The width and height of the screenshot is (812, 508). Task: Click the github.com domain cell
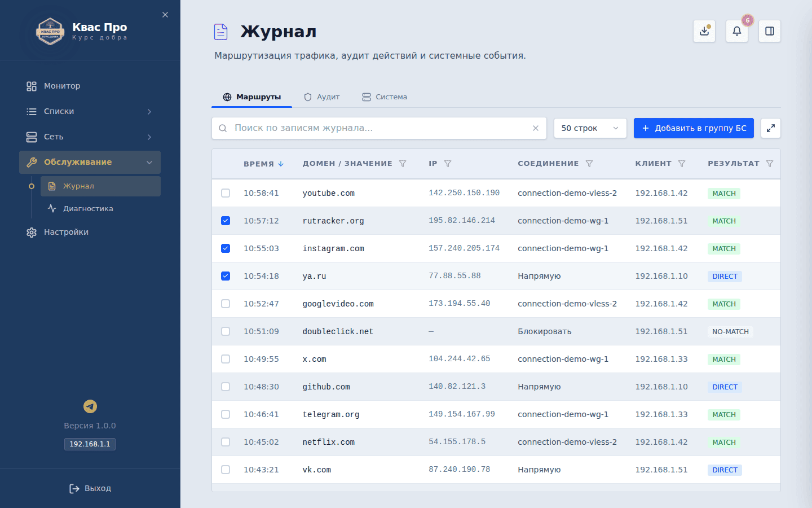[326, 387]
